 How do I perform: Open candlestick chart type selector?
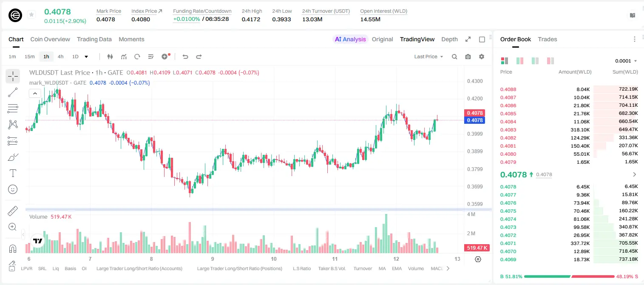(x=110, y=57)
